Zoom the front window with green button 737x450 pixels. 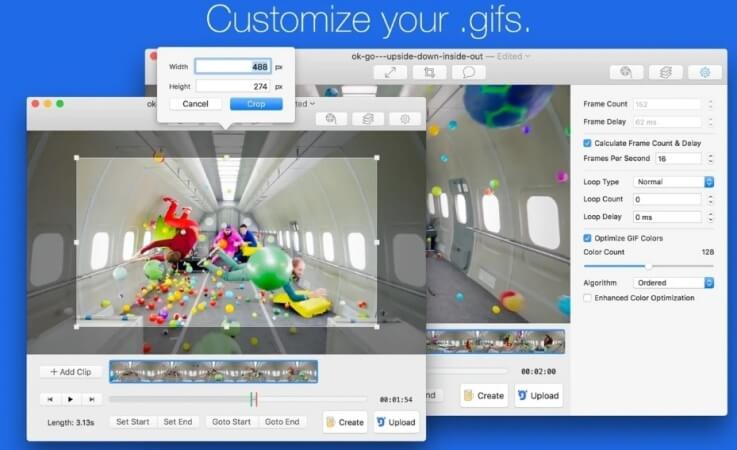[60, 104]
